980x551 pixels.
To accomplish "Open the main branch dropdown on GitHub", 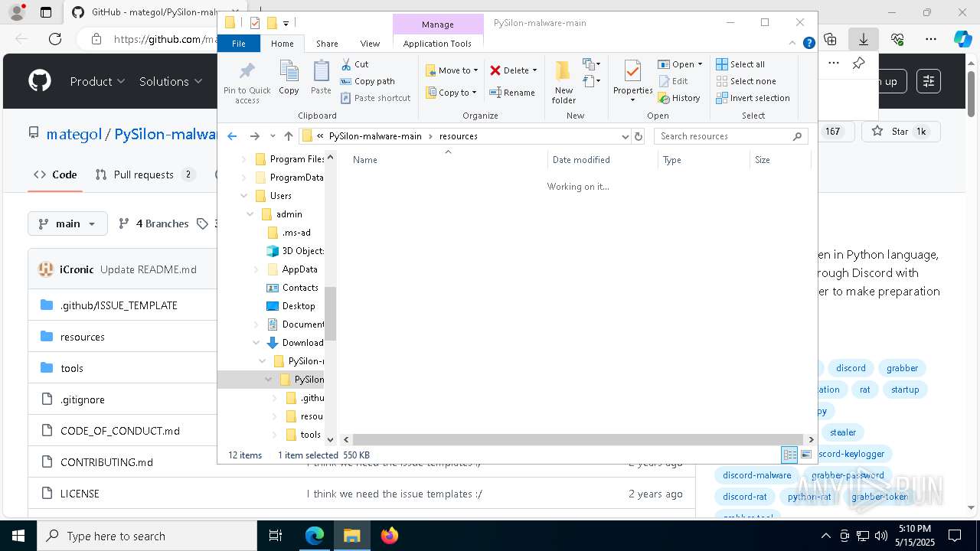I will [x=67, y=223].
